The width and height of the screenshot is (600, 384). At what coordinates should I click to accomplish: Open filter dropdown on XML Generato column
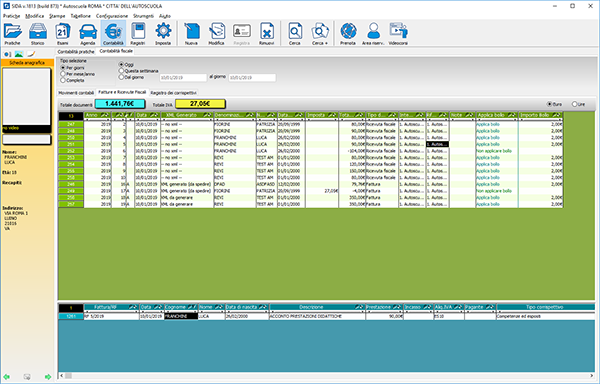[x=207, y=115]
